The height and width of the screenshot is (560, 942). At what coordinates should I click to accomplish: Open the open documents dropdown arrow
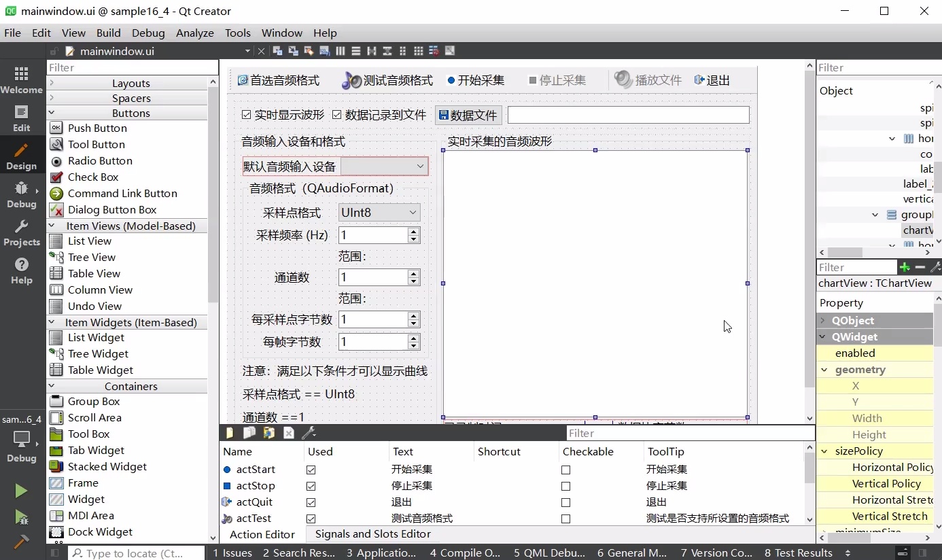coord(247,51)
